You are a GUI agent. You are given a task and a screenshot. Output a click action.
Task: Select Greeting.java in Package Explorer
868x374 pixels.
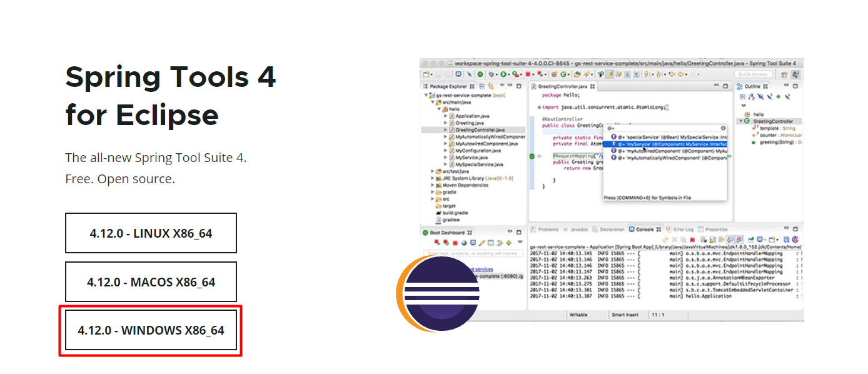465,123
